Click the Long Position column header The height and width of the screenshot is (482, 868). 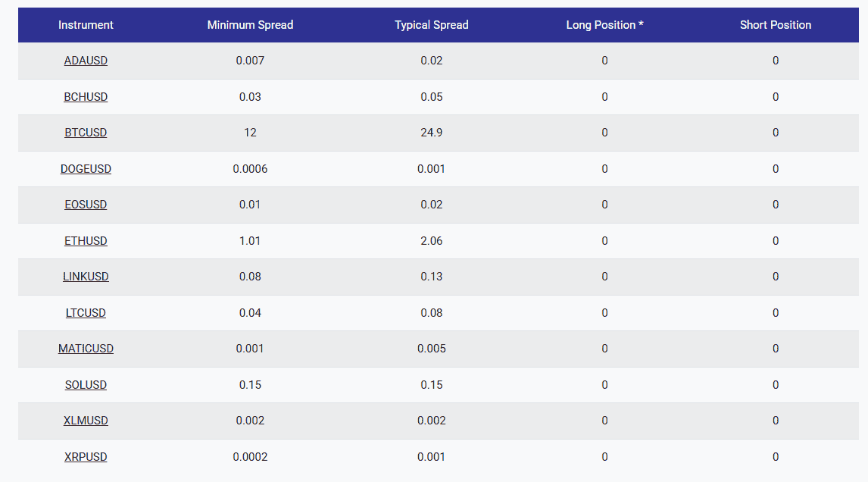click(x=604, y=25)
